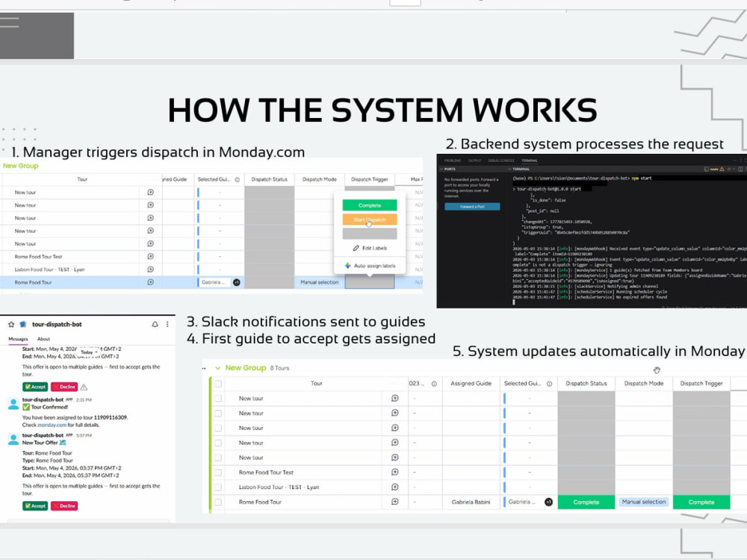The image size is (747, 560).
Task: Tick the Lisbon Food Tour - TEST row checkbox
Action: click(218, 487)
